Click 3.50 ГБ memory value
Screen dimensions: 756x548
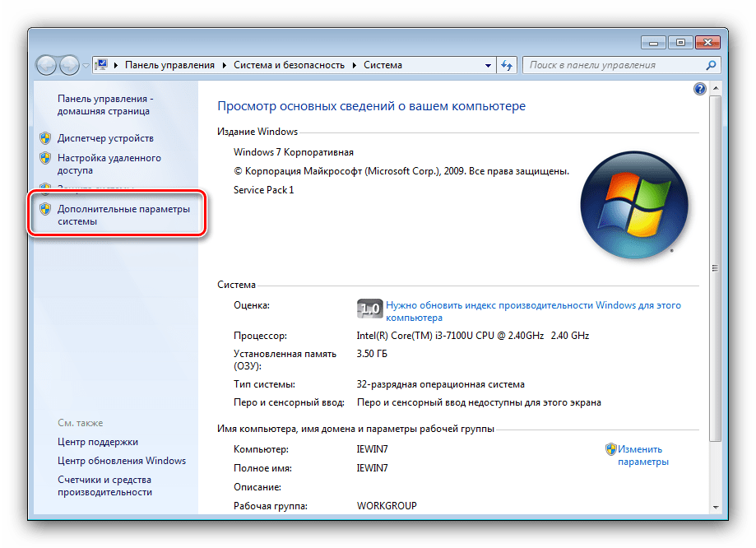[x=372, y=354]
